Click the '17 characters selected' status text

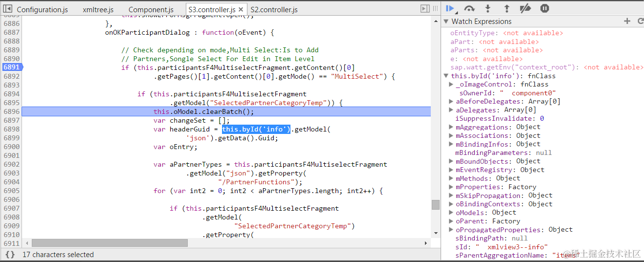pyautogui.click(x=58, y=254)
